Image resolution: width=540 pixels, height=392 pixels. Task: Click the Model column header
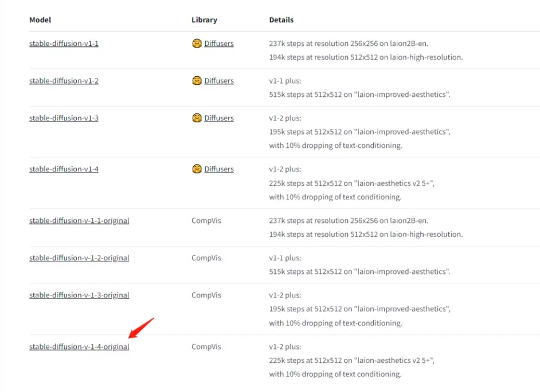[x=40, y=20]
